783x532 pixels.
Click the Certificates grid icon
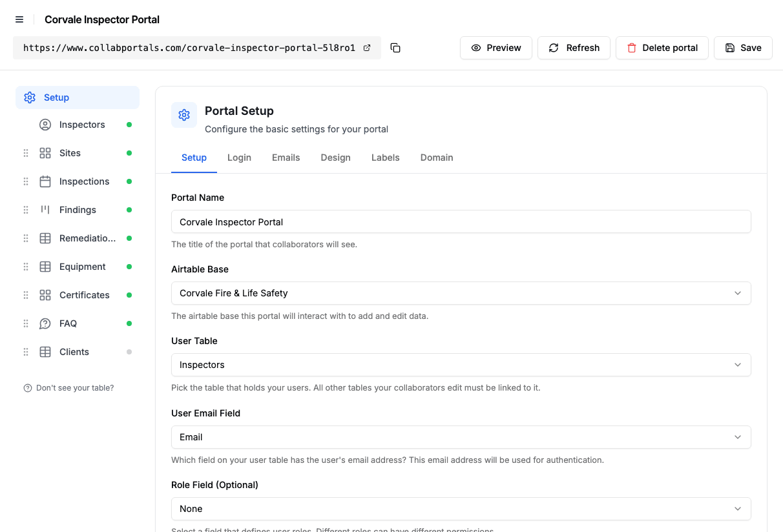coord(45,295)
